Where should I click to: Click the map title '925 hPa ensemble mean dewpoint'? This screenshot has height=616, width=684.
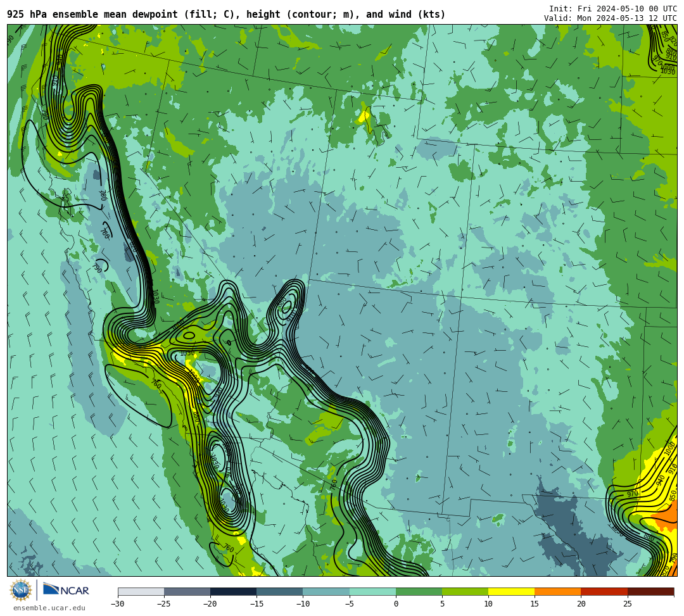pyautogui.click(x=92, y=15)
